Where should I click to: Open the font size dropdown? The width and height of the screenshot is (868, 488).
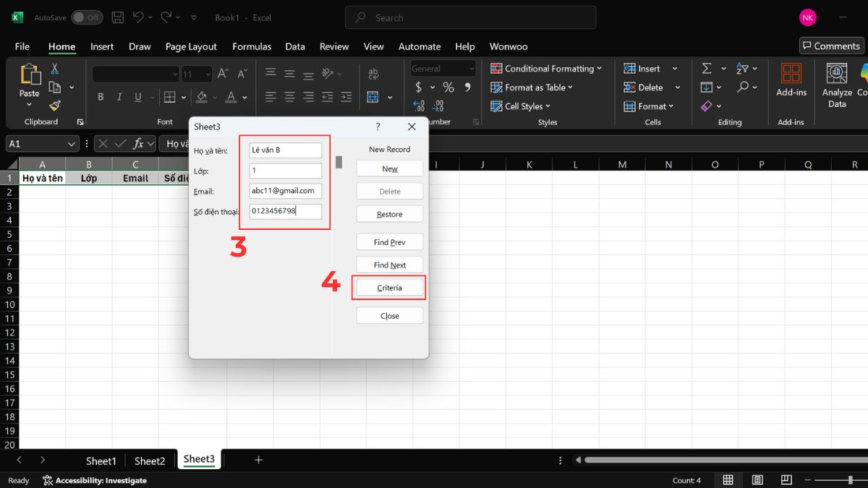(x=209, y=73)
